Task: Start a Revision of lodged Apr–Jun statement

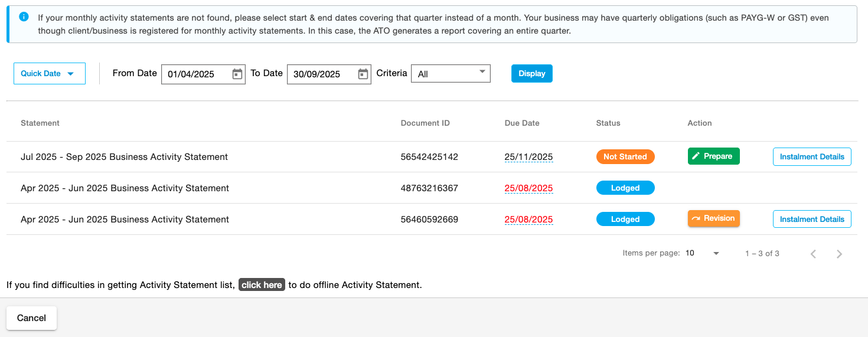Action: coord(713,218)
